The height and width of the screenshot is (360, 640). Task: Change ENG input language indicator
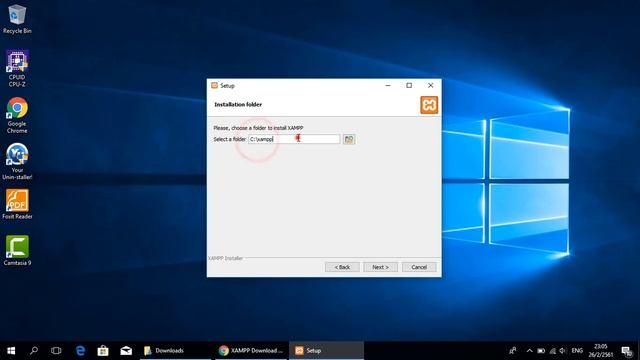[577, 351]
